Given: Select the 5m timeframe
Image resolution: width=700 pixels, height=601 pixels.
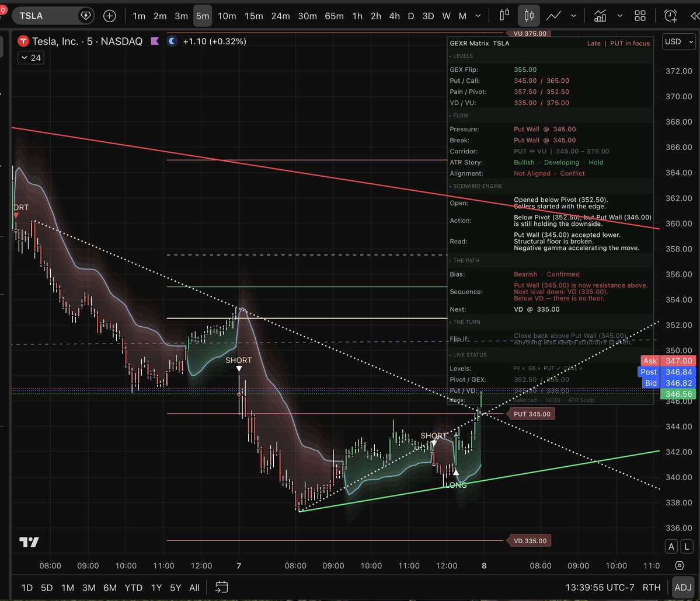Looking at the screenshot, I should (x=202, y=16).
